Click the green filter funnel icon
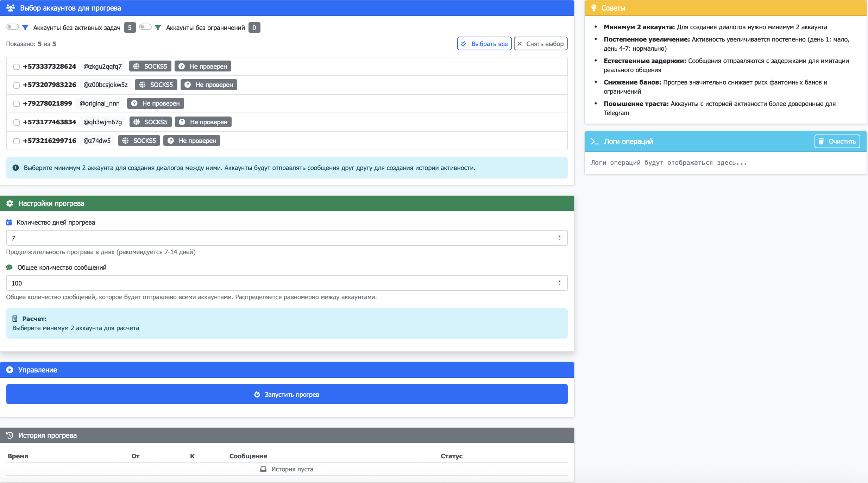Image resolution: width=868 pixels, height=483 pixels. pos(158,27)
